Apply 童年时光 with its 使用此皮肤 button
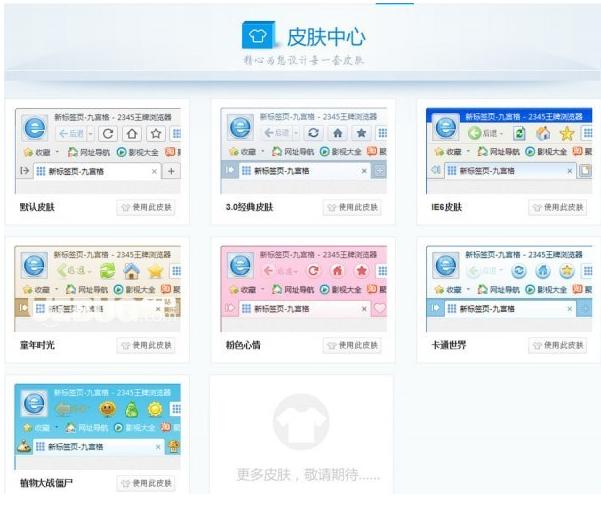Image resolution: width=601 pixels, height=508 pixels. point(146,345)
